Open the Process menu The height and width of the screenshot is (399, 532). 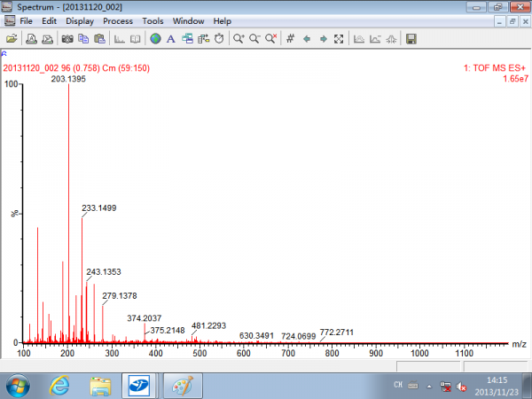tap(117, 20)
